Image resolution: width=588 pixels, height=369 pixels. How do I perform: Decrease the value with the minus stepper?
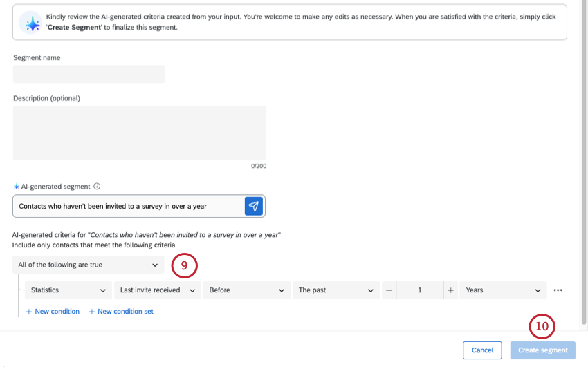click(x=389, y=290)
